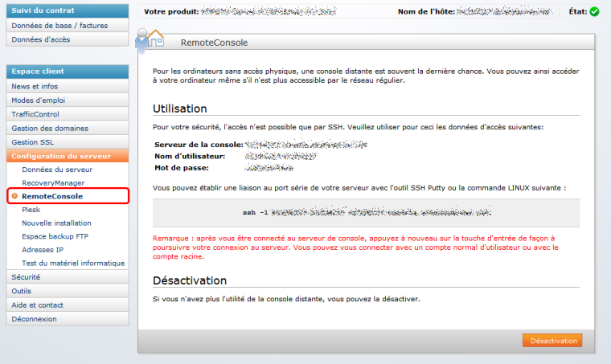The width and height of the screenshot is (611, 364).
Task: Click the Désactivation section heading
Action: pyautogui.click(x=190, y=280)
